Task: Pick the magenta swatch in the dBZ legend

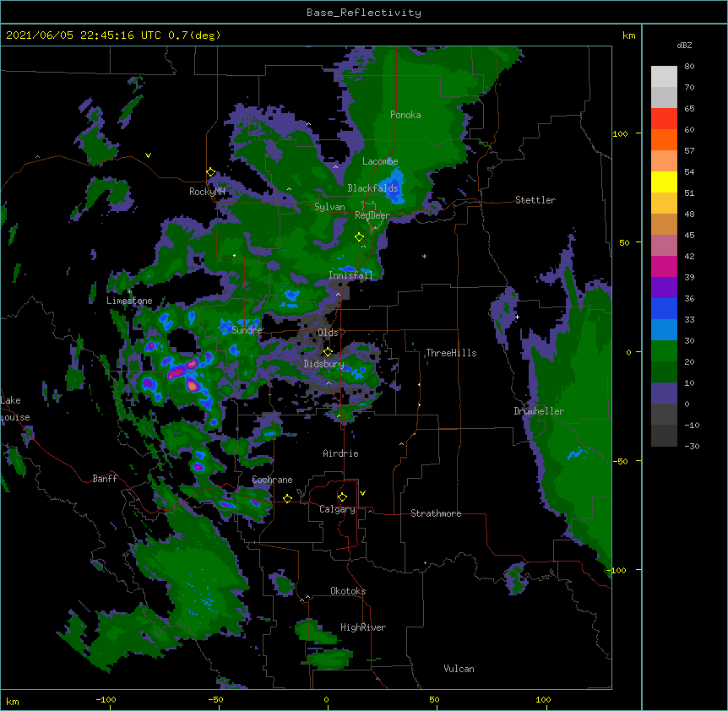Action: (x=664, y=266)
